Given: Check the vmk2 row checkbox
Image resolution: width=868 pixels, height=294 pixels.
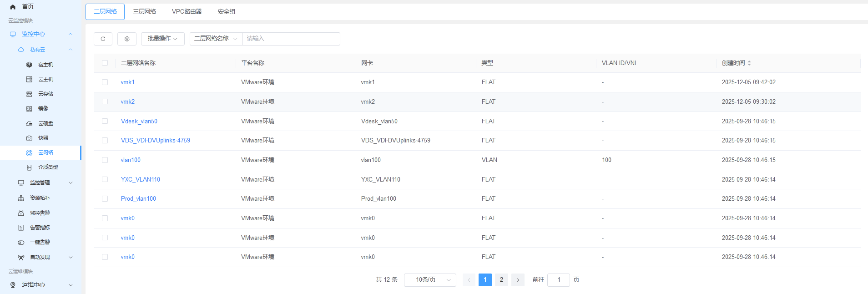Looking at the screenshot, I should click(x=105, y=101).
